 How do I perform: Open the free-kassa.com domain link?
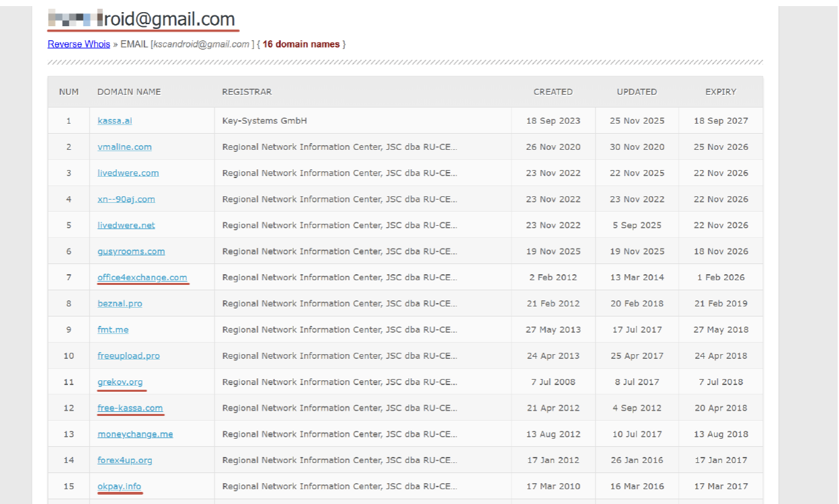(x=130, y=408)
